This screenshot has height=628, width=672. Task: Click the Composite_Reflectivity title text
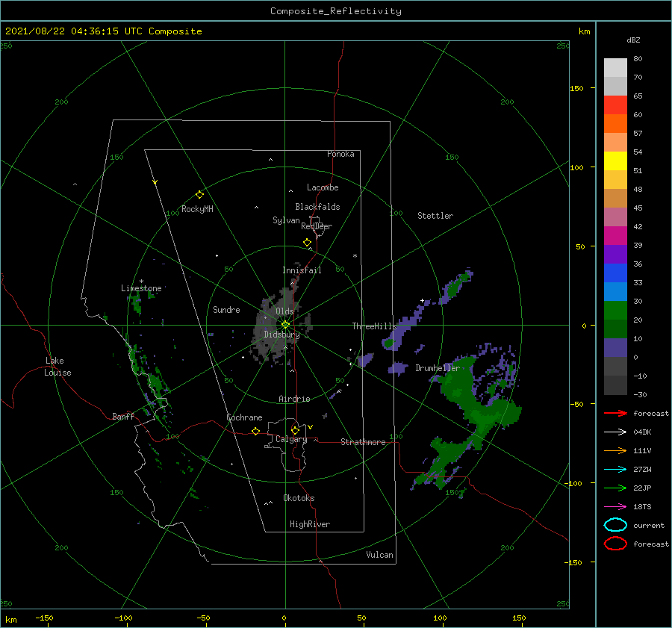click(335, 11)
